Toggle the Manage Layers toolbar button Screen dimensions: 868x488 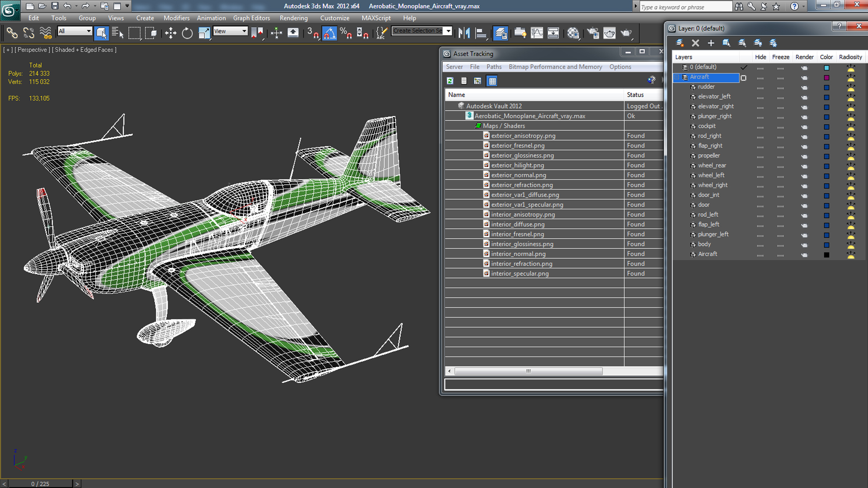click(x=500, y=33)
